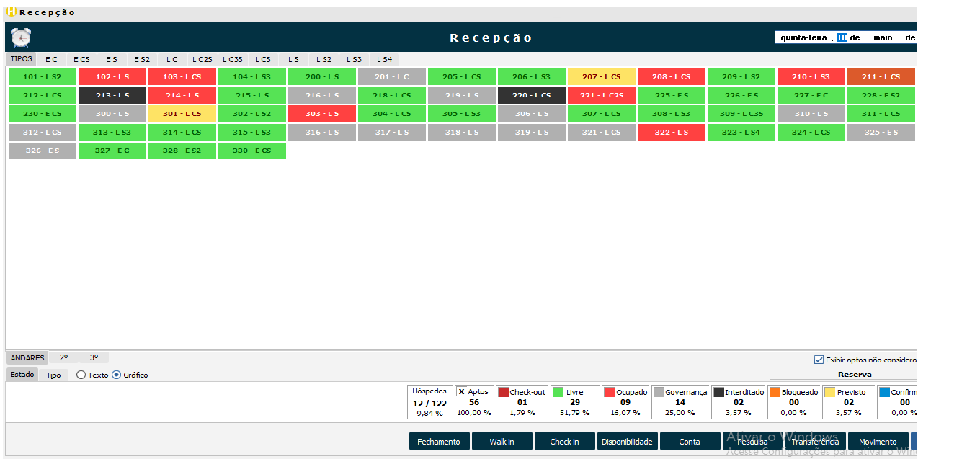Click the orange Bloqueado legend swatch
This screenshot has height=459, width=980.
[775, 392]
